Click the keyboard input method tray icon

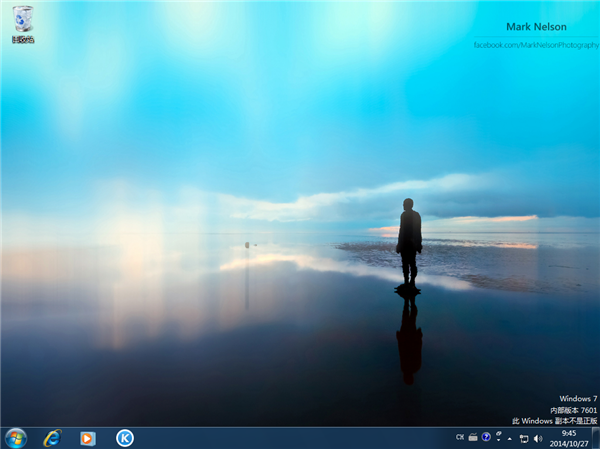click(473, 438)
